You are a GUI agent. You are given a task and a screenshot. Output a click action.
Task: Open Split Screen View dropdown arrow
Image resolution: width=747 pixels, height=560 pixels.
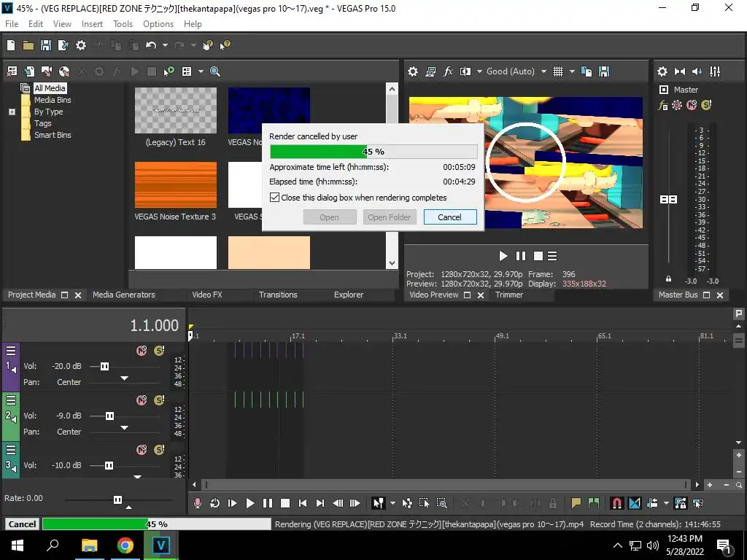[479, 71]
